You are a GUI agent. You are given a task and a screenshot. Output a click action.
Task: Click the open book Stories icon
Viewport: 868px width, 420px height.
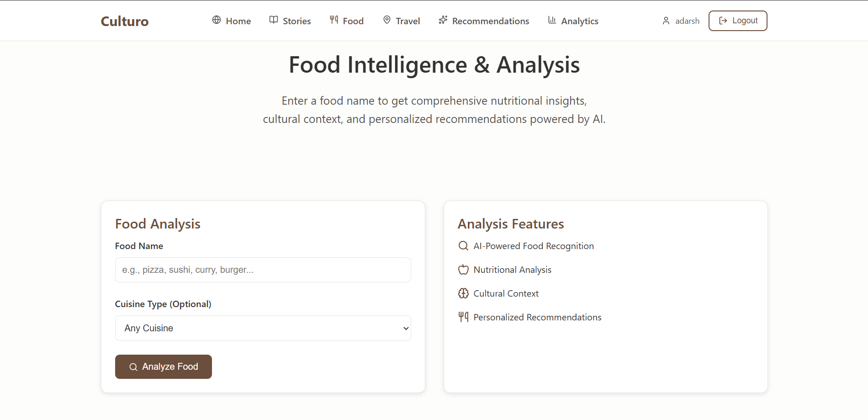pos(274,20)
